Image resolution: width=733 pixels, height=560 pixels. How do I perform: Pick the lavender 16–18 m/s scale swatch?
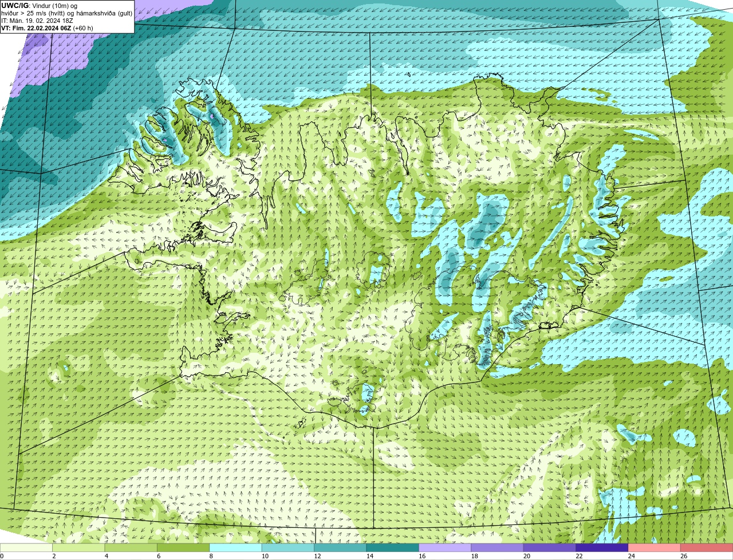(x=445, y=548)
